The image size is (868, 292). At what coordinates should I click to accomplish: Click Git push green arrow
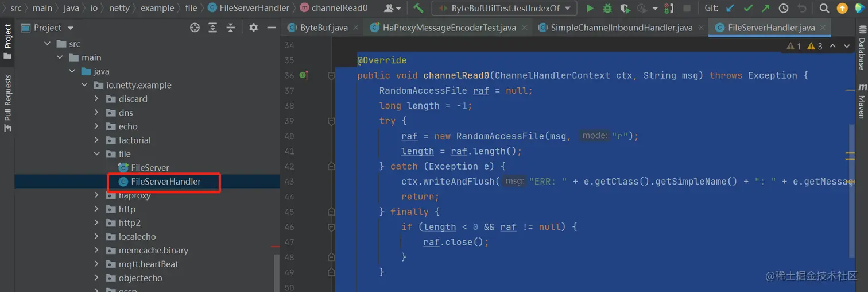pos(766,8)
